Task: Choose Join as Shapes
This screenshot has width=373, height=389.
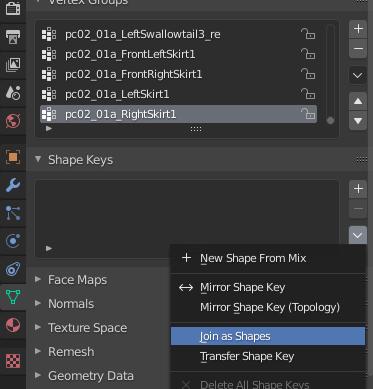Action: (x=268, y=336)
